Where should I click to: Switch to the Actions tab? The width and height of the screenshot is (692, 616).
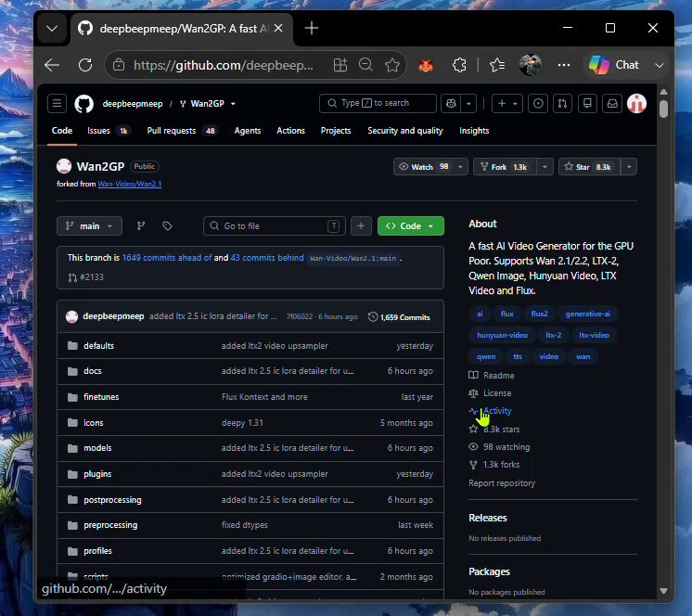291,131
